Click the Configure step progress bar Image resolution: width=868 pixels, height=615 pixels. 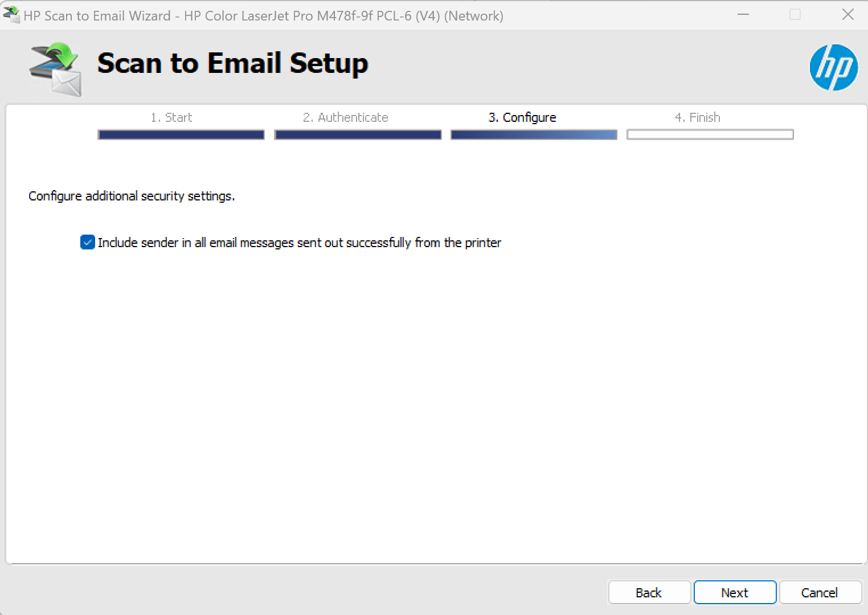pos(534,134)
